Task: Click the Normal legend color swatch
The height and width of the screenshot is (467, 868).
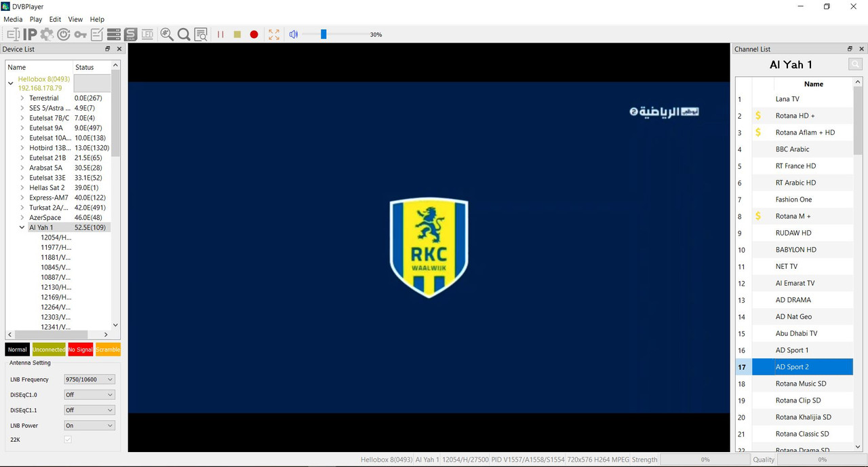Action: [18, 350]
